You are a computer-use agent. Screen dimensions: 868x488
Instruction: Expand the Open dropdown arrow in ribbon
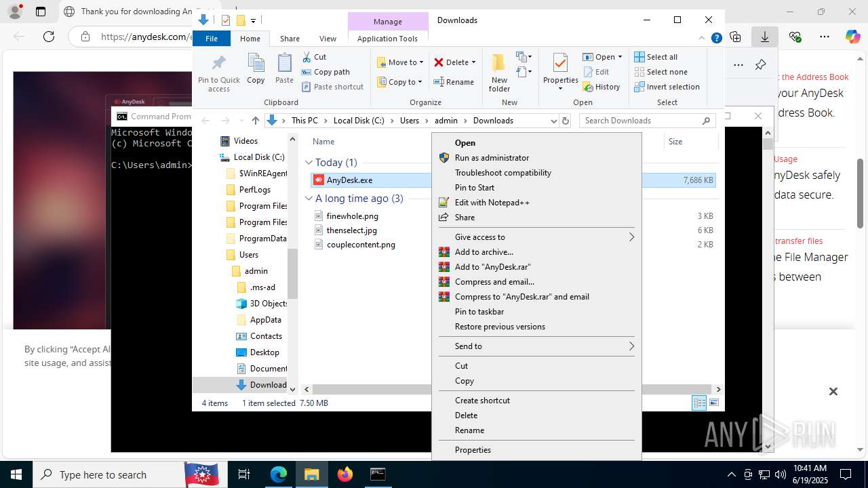(620, 57)
